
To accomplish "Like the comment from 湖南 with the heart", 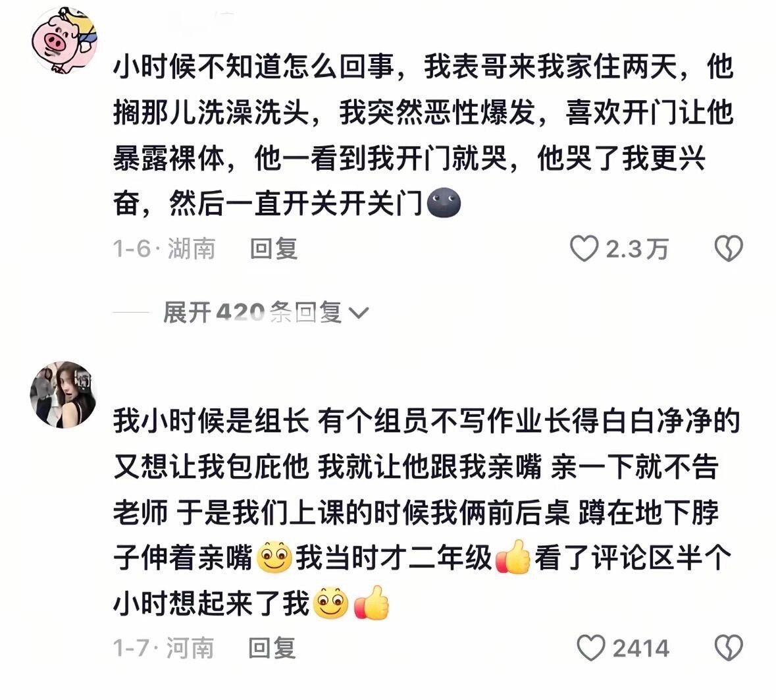I will click(x=584, y=248).
